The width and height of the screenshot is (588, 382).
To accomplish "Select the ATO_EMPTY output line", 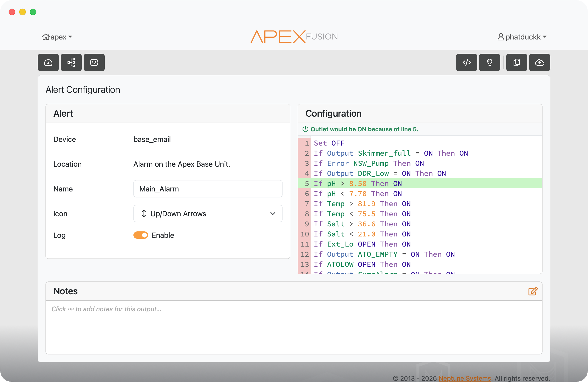I will (420, 254).
